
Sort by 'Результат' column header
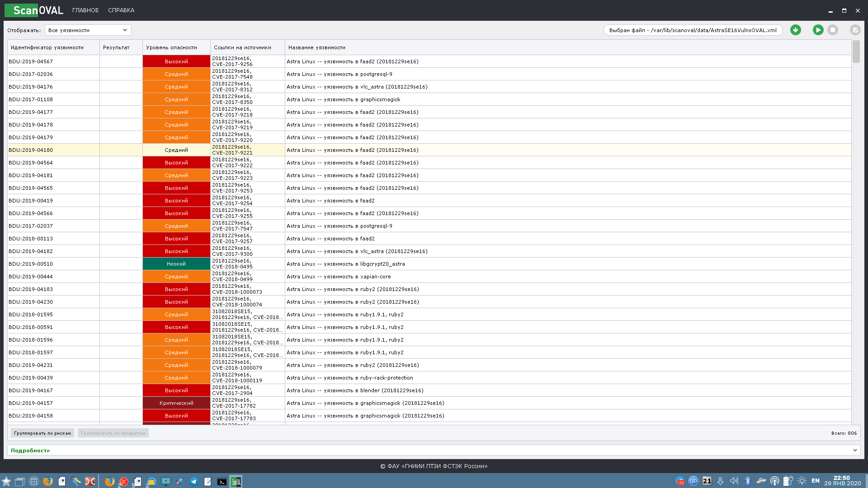121,47
